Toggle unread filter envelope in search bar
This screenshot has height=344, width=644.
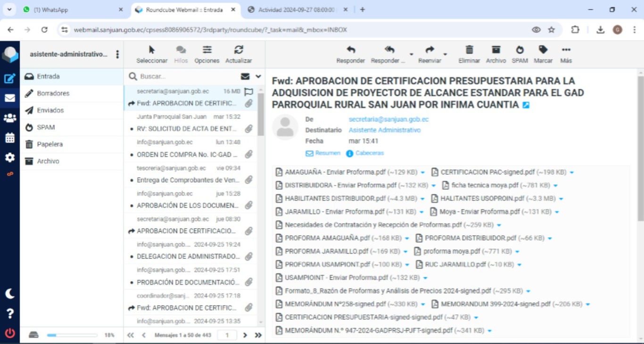pyautogui.click(x=245, y=76)
